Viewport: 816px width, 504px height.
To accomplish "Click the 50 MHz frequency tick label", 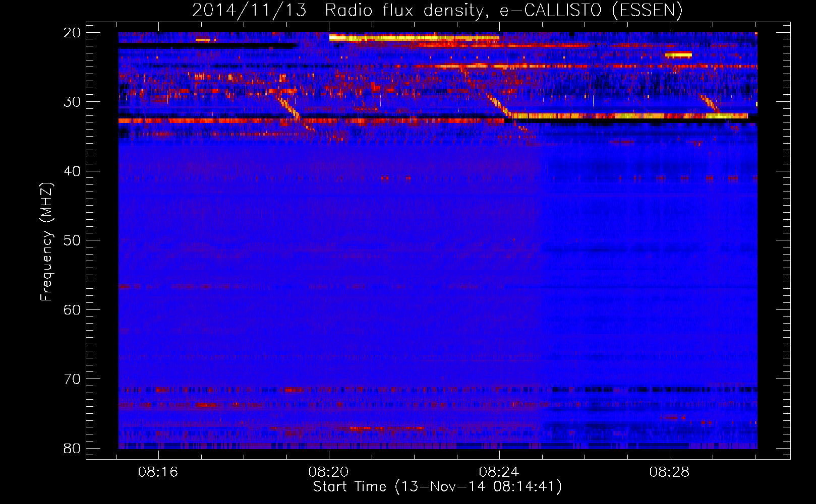I will tap(72, 240).
